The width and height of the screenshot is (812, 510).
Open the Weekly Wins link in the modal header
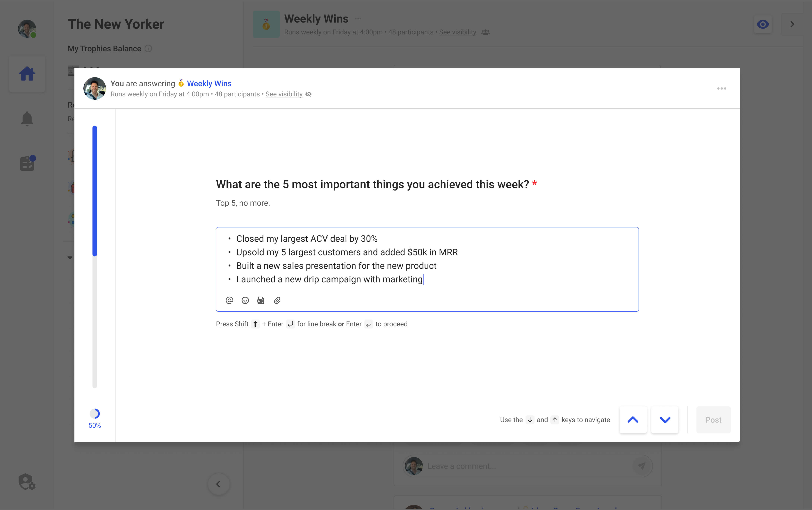(209, 83)
